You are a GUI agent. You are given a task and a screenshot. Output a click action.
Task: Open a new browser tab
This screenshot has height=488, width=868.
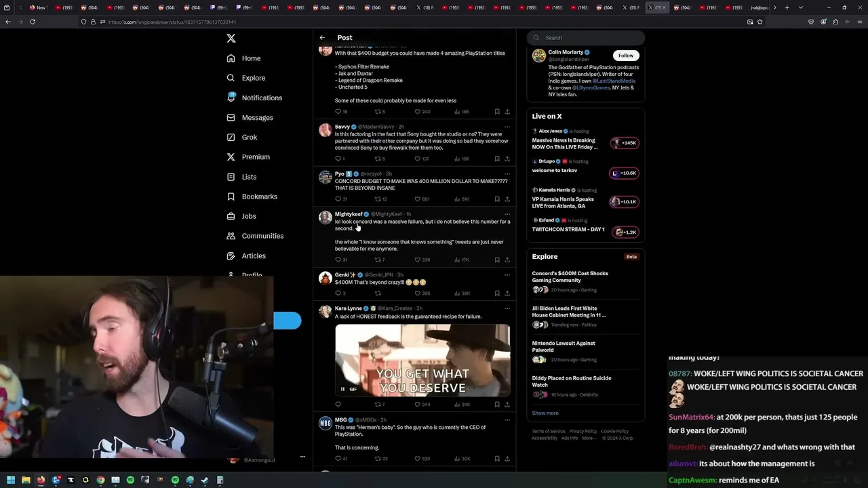[787, 7]
